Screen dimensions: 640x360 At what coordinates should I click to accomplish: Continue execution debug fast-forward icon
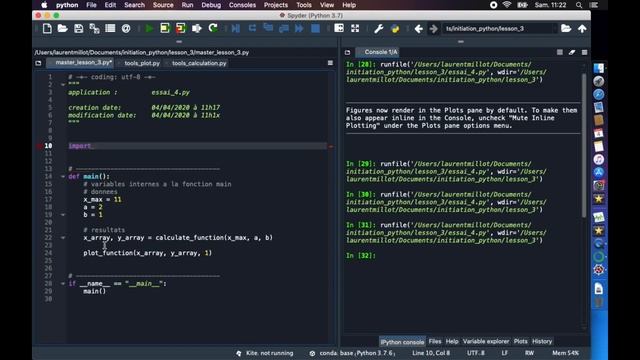(299, 28)
